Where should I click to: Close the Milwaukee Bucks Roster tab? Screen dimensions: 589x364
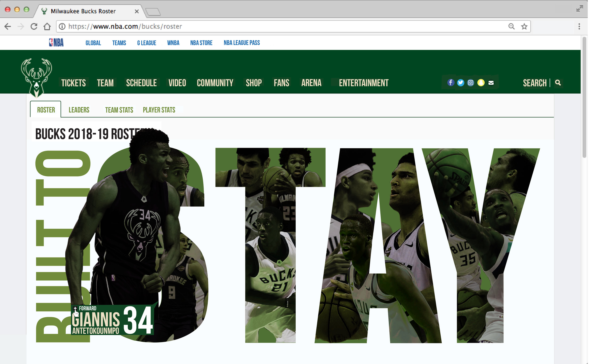137,11
